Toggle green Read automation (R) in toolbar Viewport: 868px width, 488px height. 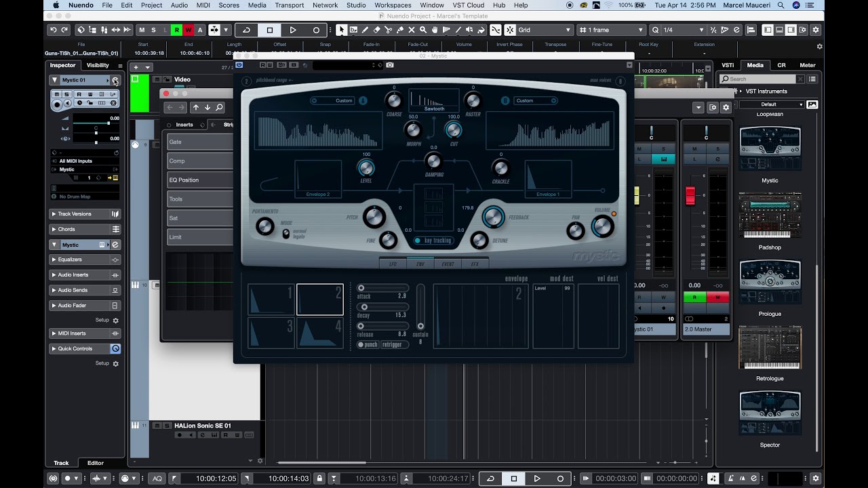click(176, 30)
